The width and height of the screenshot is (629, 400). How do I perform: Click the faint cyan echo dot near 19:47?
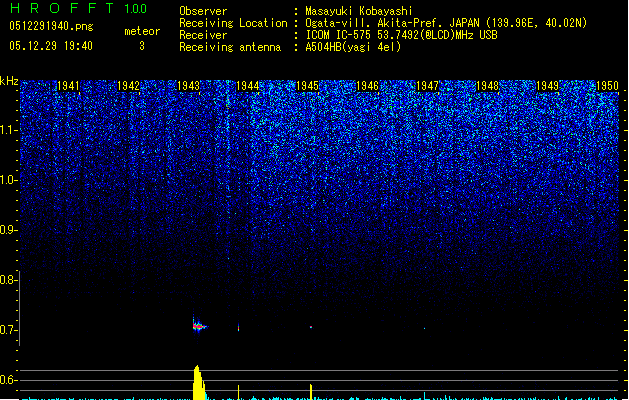pyautogui.click(x=424, y=329)
